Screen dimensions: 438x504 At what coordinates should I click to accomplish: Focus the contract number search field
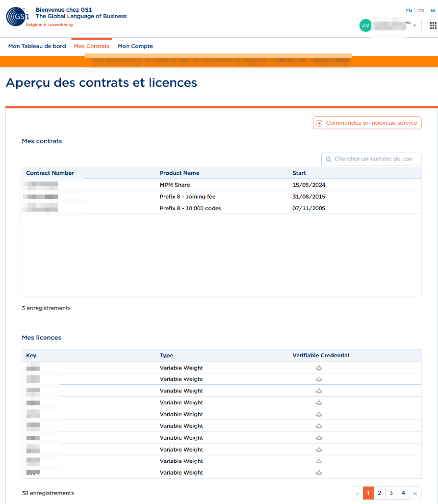click(371, 159)
